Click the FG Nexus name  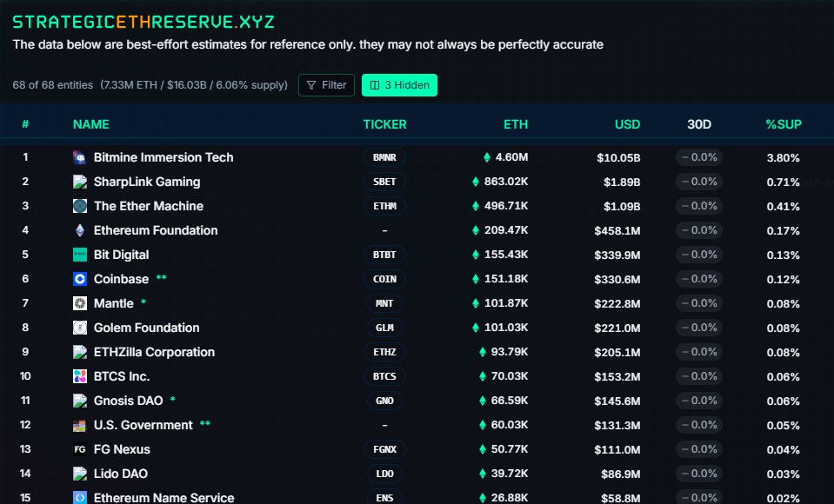click(122, 449)
